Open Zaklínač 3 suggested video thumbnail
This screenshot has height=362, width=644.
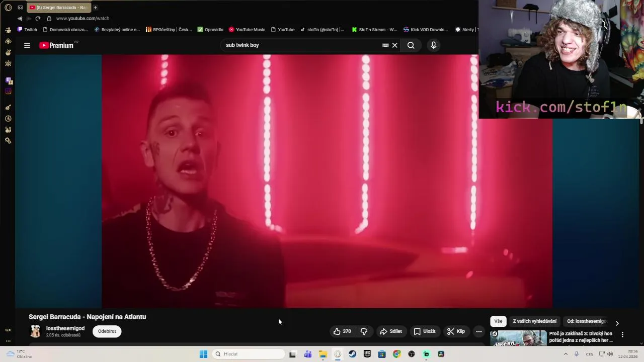[x=518, y=338]
